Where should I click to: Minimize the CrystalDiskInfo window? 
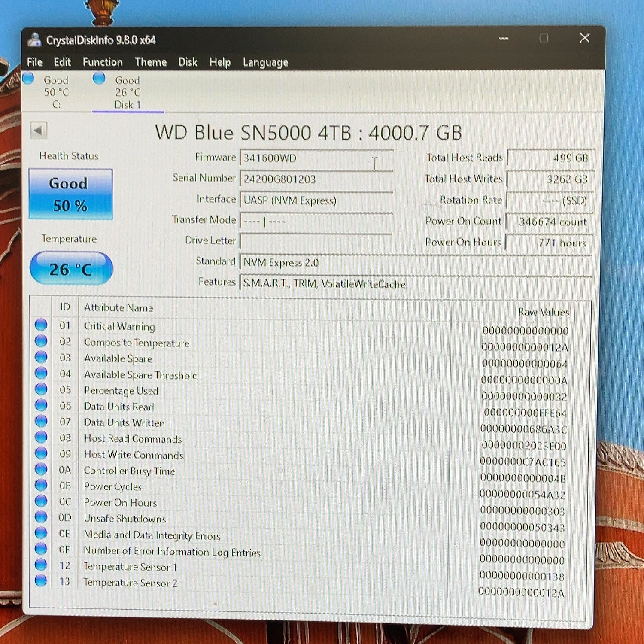(504, 39)
